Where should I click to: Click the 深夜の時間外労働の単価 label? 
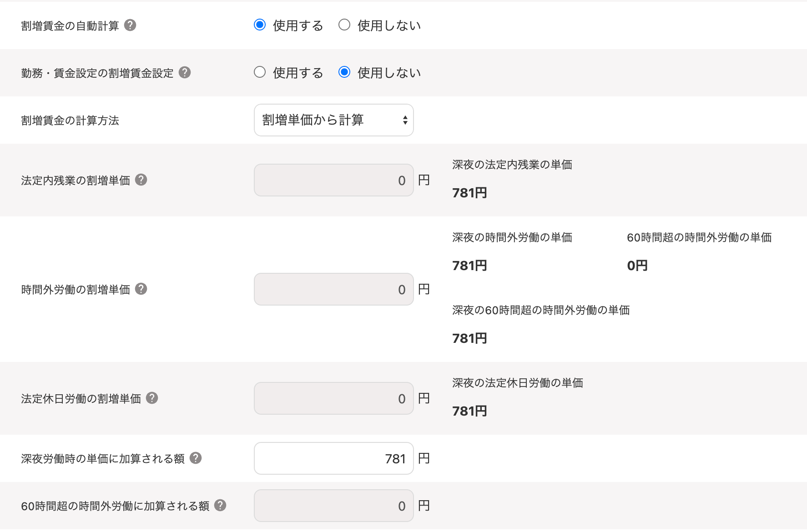pos(512,237)
